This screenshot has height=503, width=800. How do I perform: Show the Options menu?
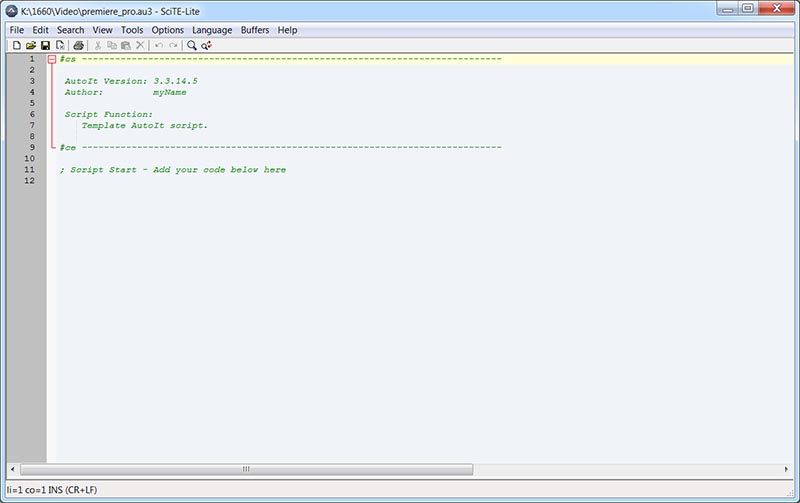click(168, 30)
